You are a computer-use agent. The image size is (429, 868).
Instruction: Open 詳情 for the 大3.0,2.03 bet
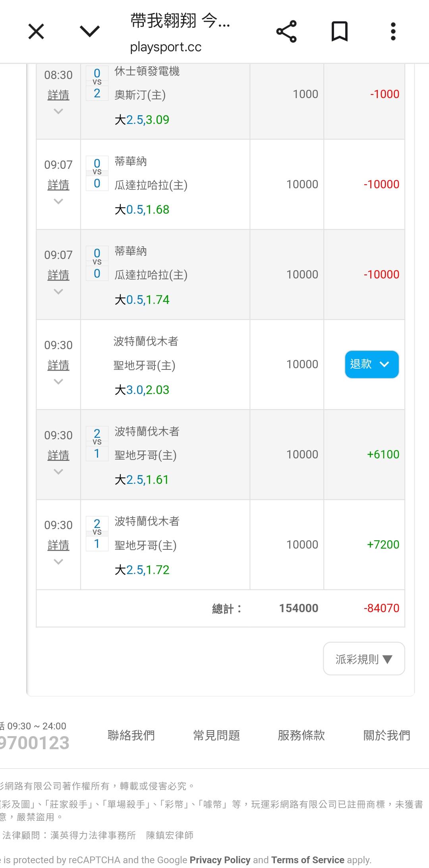[x=58, y=365]
